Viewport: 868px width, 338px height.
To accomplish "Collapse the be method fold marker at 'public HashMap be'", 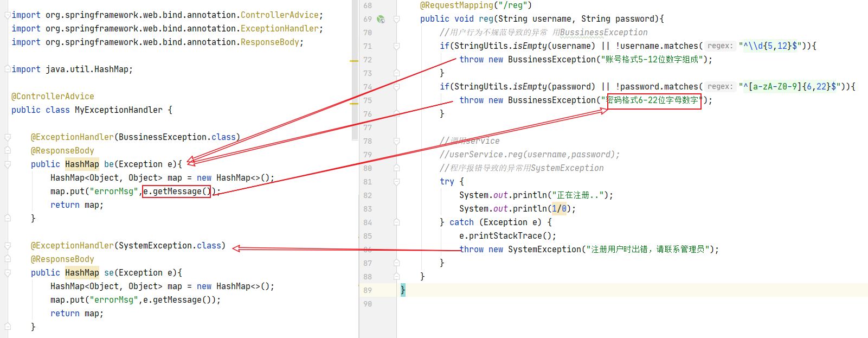I will point(8,164).
